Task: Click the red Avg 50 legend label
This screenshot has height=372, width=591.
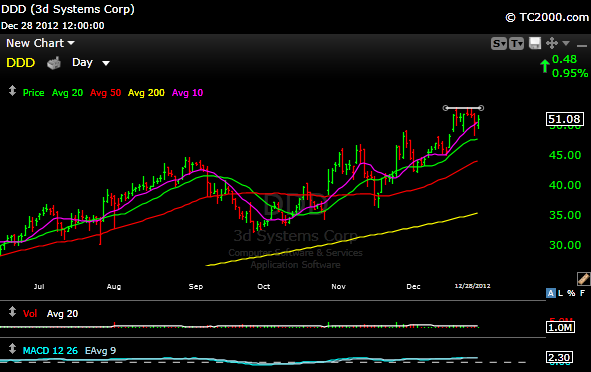Action: coord(106,93)
